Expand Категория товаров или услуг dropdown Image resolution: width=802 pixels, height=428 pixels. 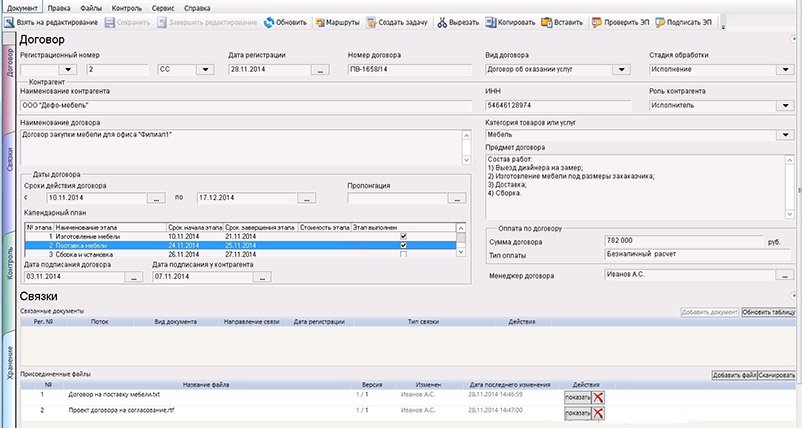point(785,135)
